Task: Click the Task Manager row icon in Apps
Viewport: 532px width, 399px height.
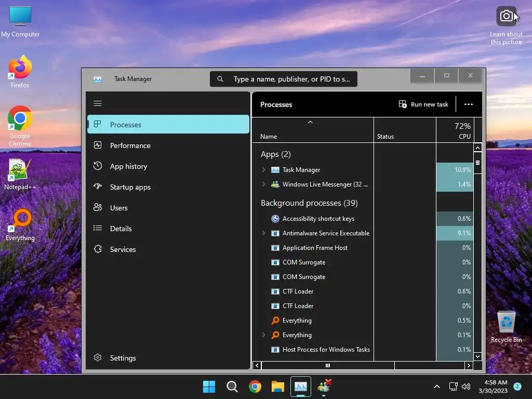Action: pyautogui.click(x=275, y=170)
